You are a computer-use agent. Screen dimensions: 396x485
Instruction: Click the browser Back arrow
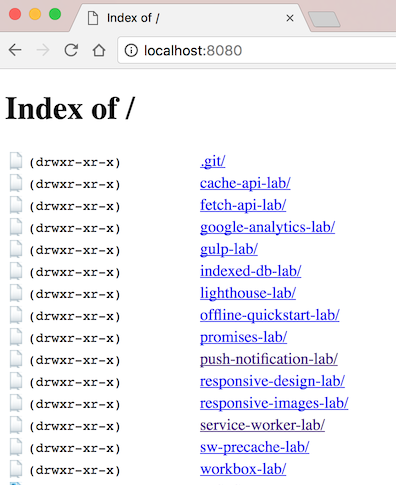point(15,50)
